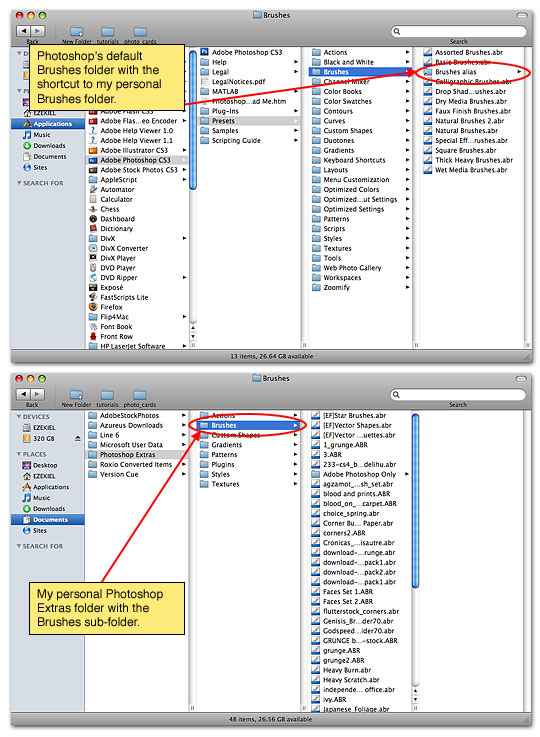The image size is (540, 737).
Task: Select the Chess app icon
Action: (x=93, y=209)
